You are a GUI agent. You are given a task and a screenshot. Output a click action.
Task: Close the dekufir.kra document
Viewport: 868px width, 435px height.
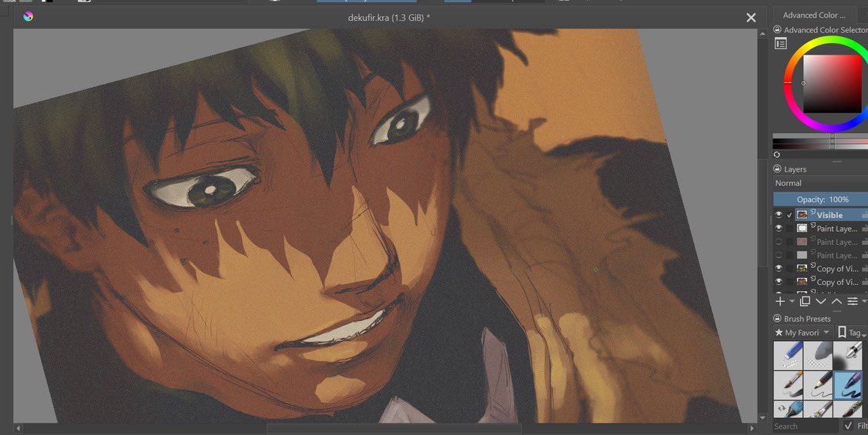(x=751, y=18)
